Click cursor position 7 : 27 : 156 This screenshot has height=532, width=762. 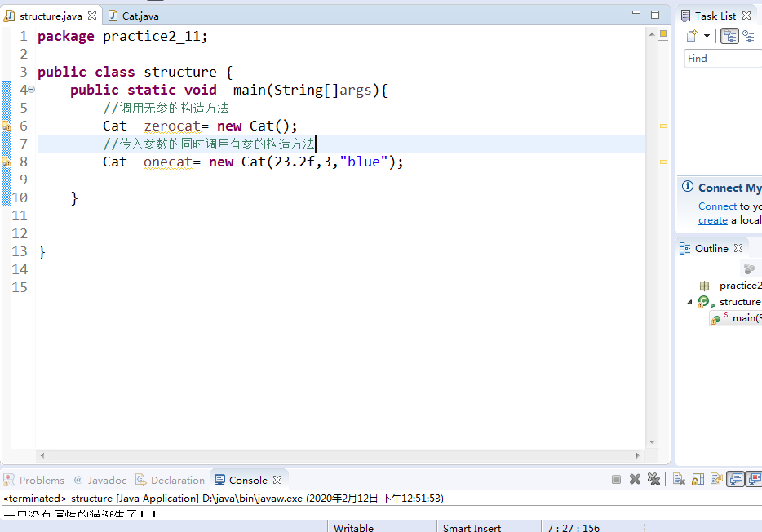tap(573, 528)
